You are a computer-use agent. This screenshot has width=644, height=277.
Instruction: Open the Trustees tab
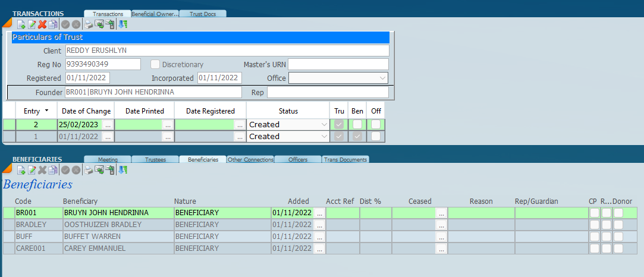pos(155,159)
